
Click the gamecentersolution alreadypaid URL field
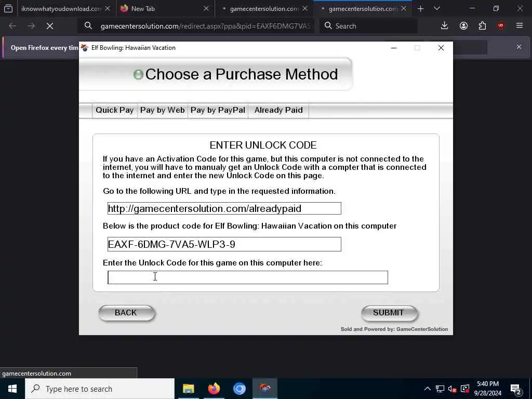[224, 208]
